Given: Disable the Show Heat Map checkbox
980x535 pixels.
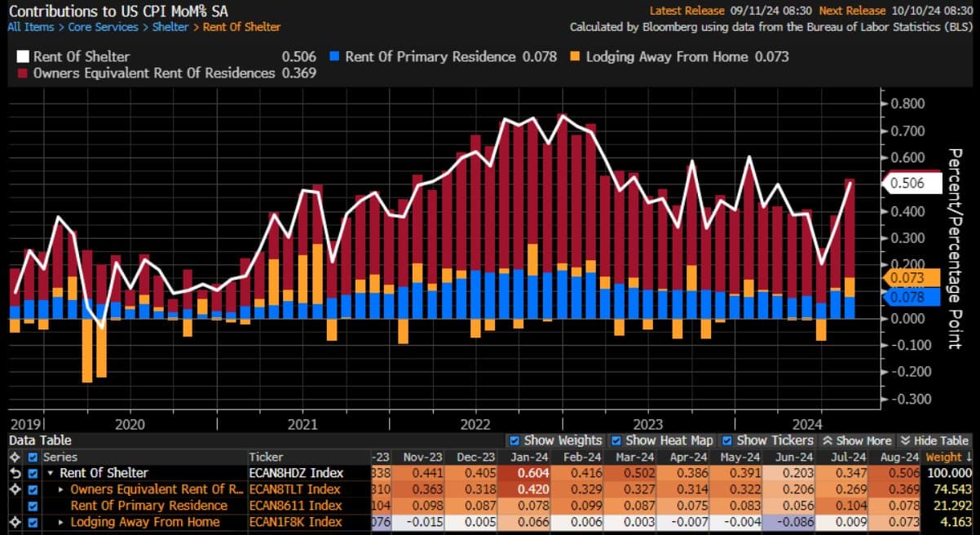Looking at the screenshot, I should coord(617,440).
